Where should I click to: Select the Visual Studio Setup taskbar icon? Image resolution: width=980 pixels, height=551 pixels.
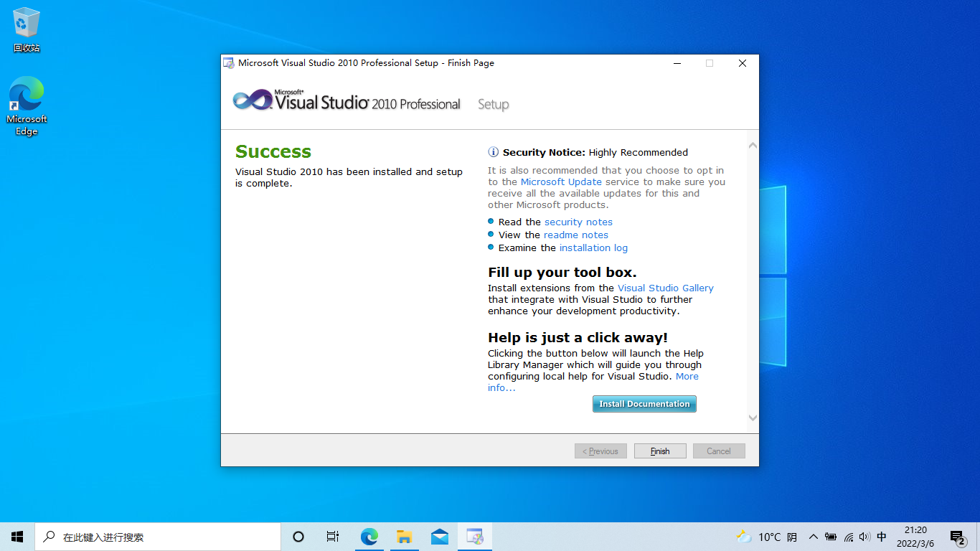pos(474,536)
